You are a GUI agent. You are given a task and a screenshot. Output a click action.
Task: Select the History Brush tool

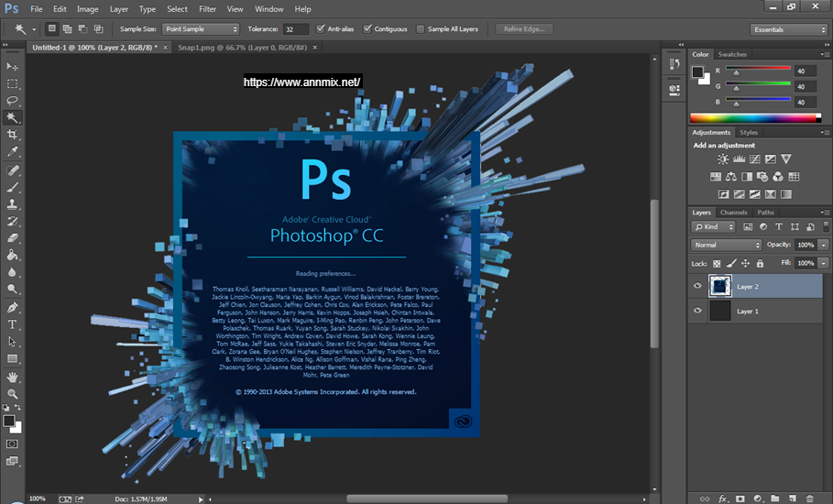click(x=12, y=221)
